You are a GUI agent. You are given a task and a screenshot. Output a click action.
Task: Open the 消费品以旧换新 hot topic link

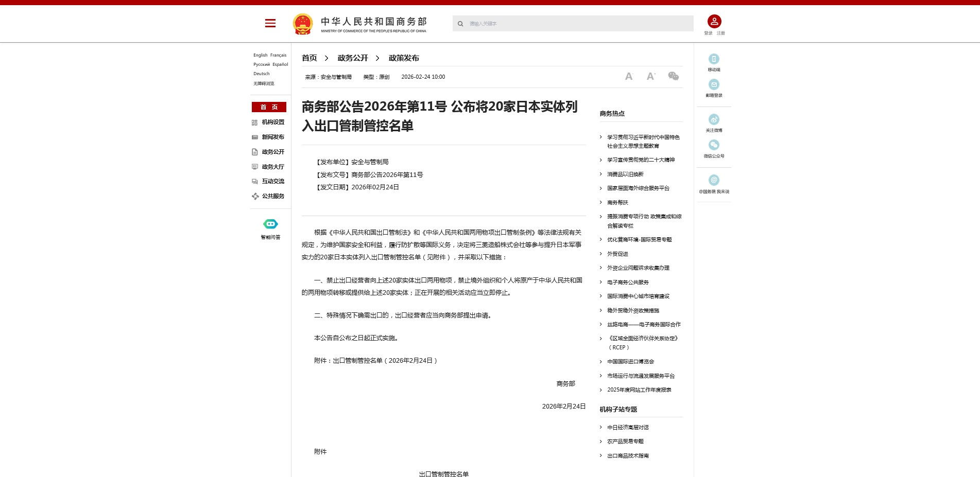point(625,174)
